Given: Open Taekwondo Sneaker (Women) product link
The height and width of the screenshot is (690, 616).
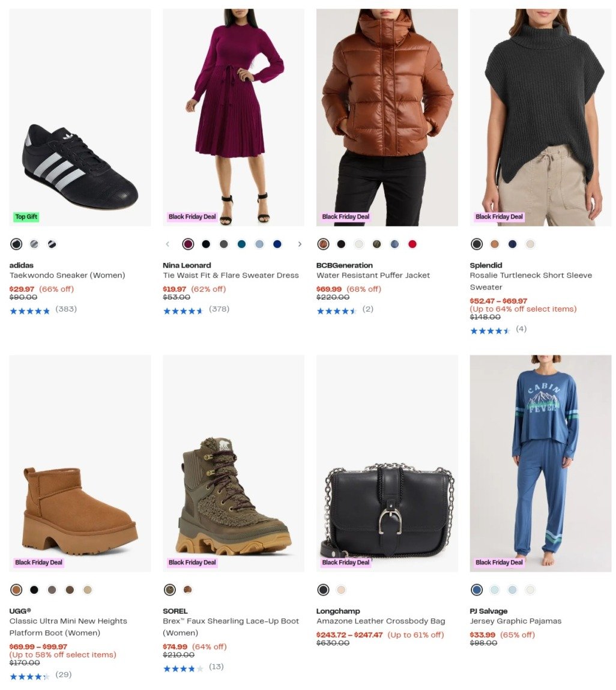Looking at the screenshot, I should pos(67,276).
